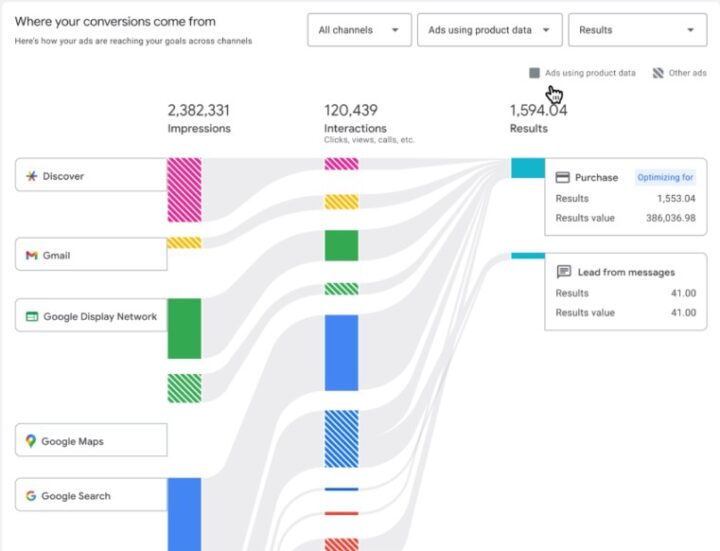
Task: Toggle the Ads using product data legend
Action: [x=582, y=73]
